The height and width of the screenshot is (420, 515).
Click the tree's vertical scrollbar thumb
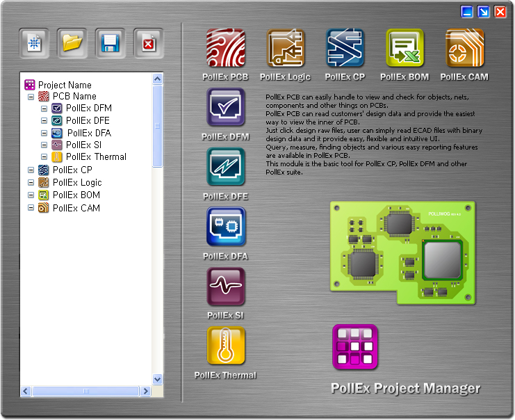coord(157,126)
